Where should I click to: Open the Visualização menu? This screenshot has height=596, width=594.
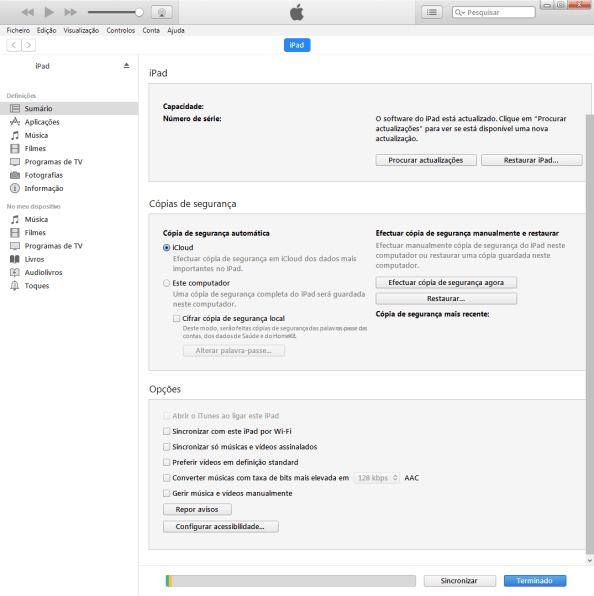81,30
